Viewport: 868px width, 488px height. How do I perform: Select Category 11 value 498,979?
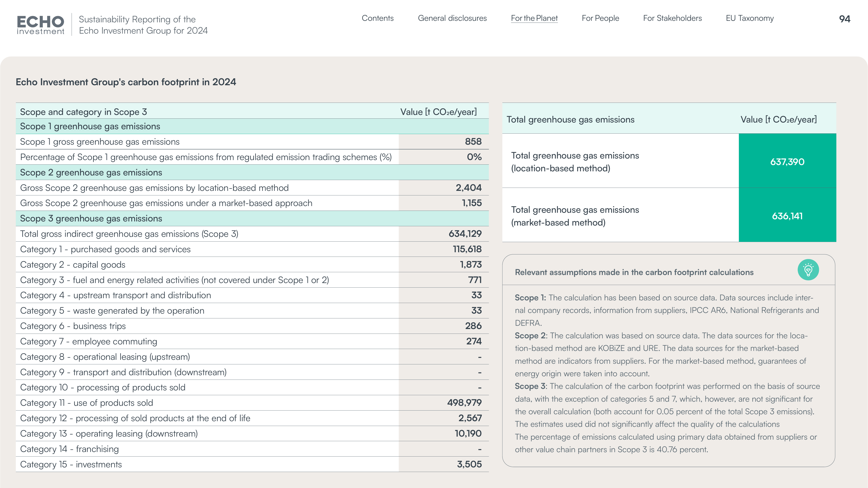click(x=464, y=403)
